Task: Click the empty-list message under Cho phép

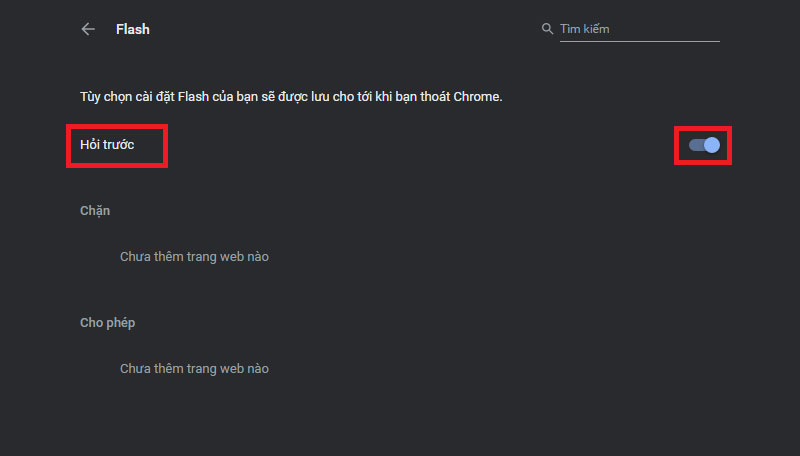Action: pos(194,369)
